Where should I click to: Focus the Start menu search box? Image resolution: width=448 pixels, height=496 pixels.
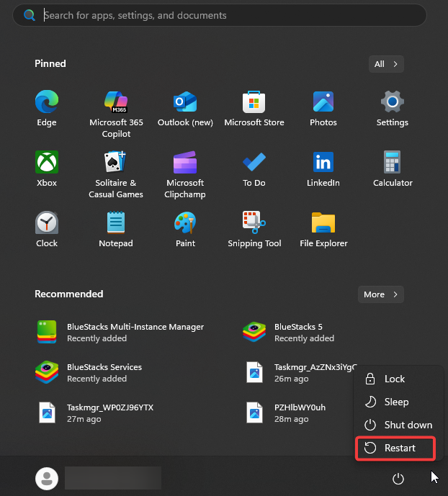coord(220,15)
